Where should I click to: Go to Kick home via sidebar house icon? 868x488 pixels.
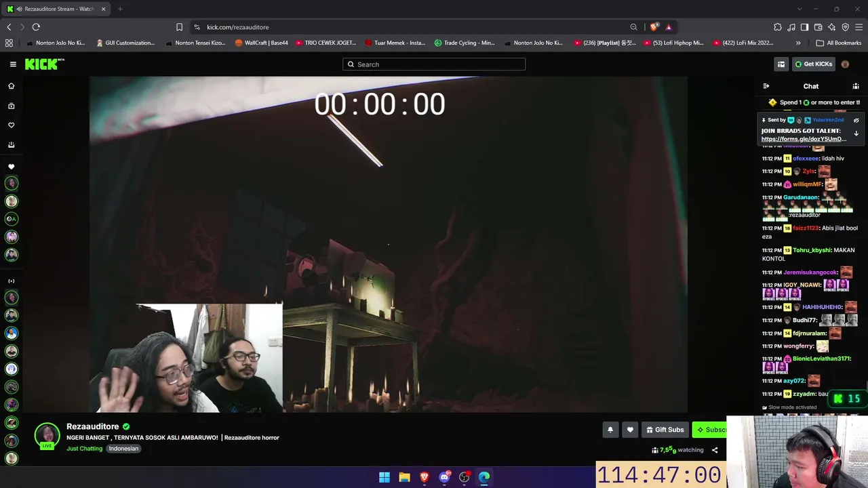click(11, 86)
